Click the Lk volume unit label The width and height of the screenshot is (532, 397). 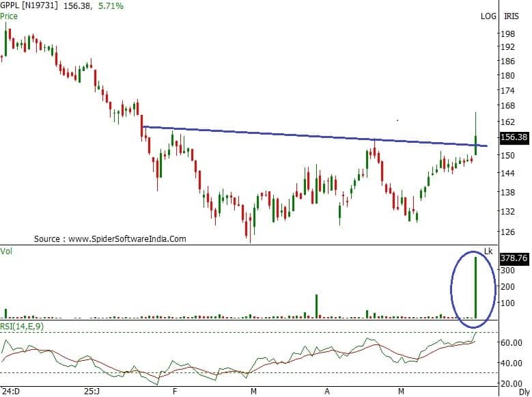pyautogui.click(x=488, y=251)
